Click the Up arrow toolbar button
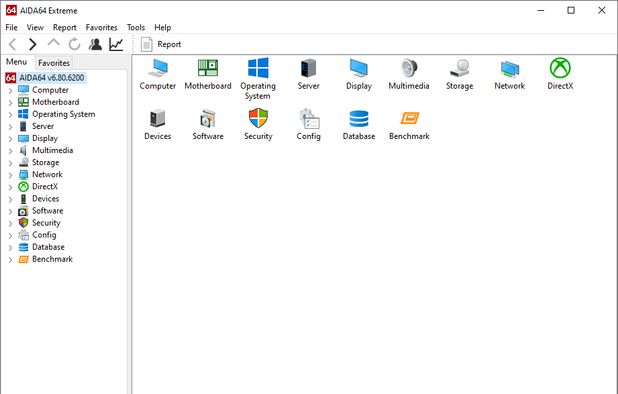This screenshot has width=618, height=394. pos(54,43)
